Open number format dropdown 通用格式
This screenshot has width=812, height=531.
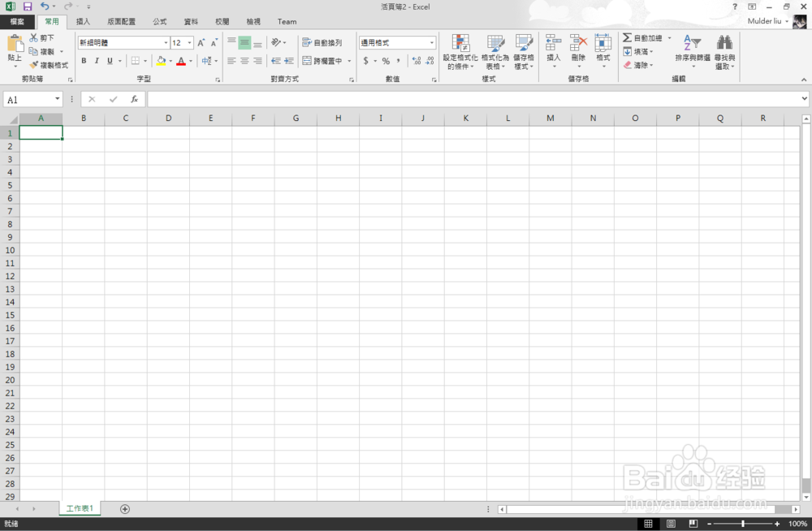[x=432, y=42]
